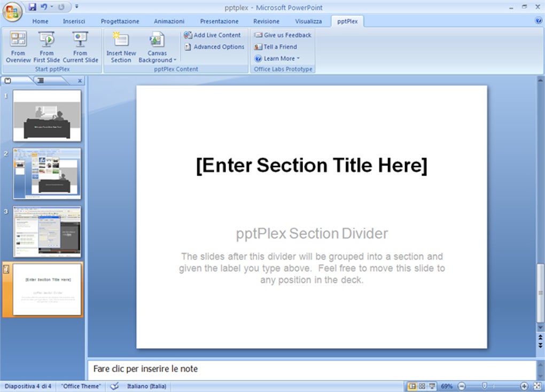Close the slide thumbnails pane
The image size is (545, 392).
coord(80,81)
